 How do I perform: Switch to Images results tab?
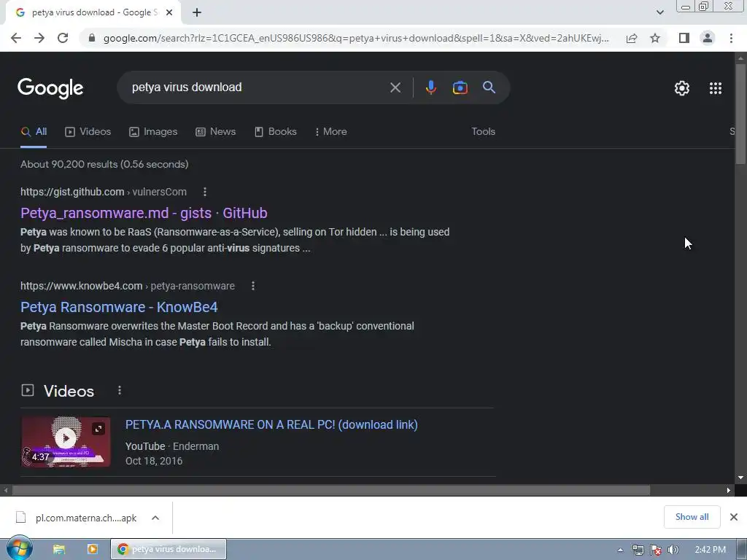coord(153,132)
